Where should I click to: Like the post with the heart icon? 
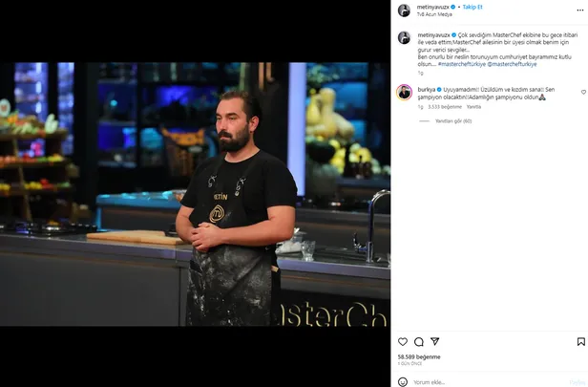point(403,341)
